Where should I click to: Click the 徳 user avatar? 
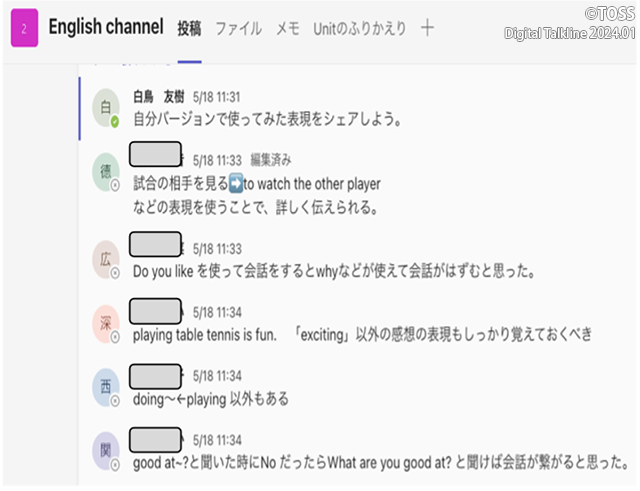click(104, 171)
